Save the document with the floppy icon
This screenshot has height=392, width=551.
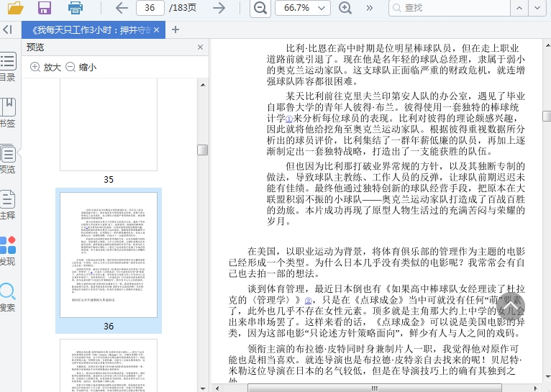click(45, 8)
